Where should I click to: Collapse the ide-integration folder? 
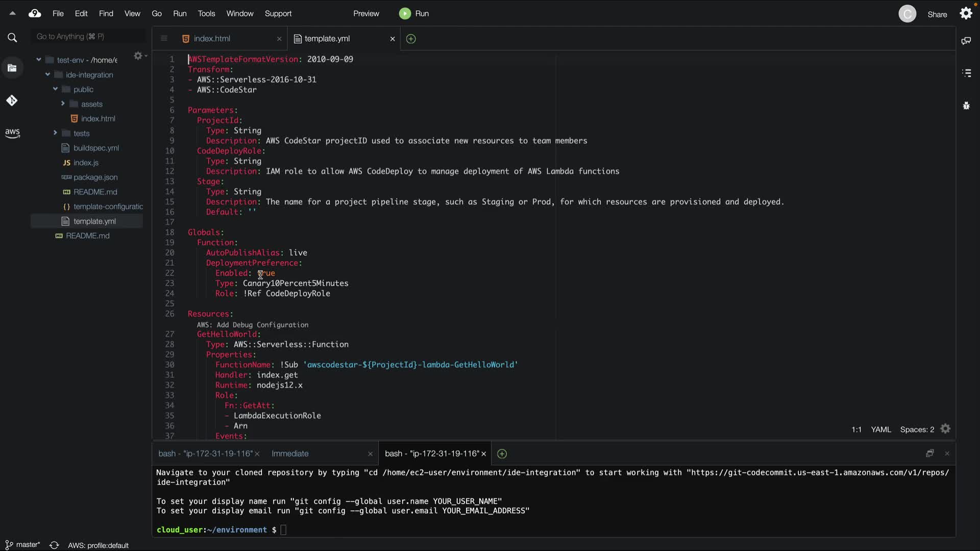(x=47, y=74)
